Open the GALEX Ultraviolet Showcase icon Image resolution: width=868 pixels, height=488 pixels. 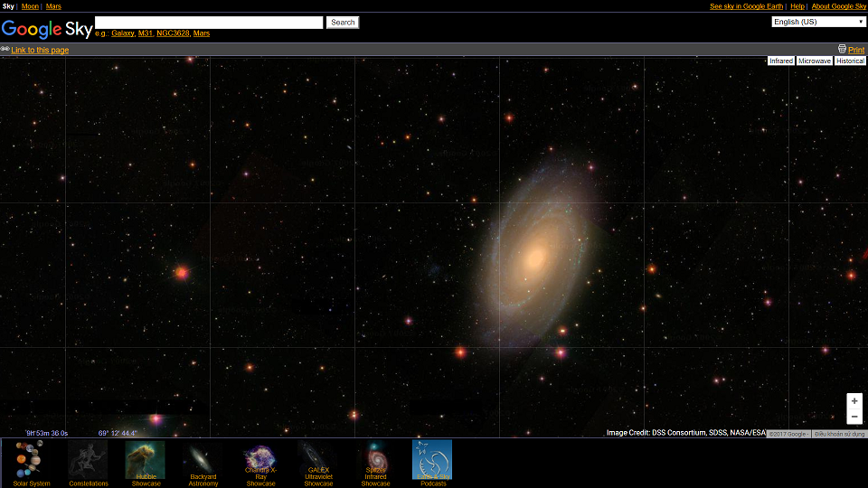[317, 460]
